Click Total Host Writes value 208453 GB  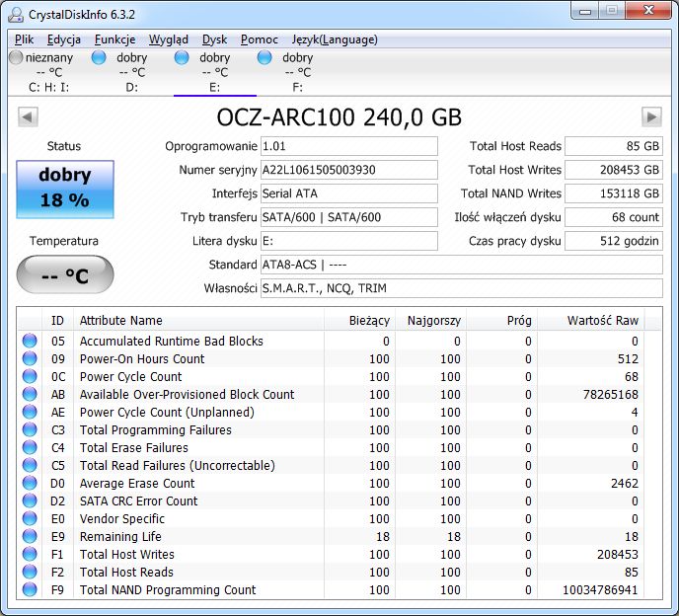coord(614,170)
